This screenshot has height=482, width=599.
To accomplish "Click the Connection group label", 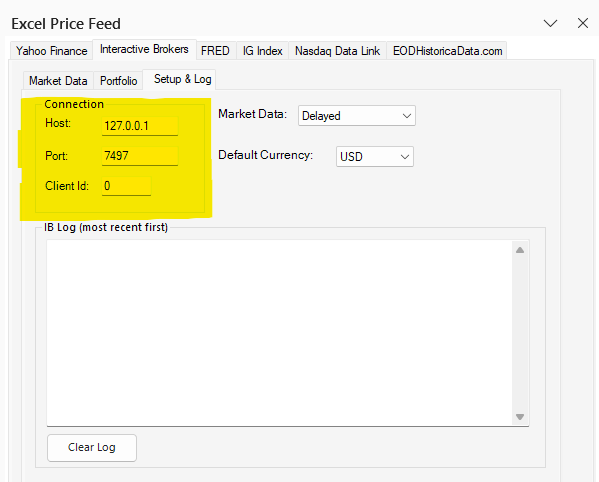I will pos(74,104).
